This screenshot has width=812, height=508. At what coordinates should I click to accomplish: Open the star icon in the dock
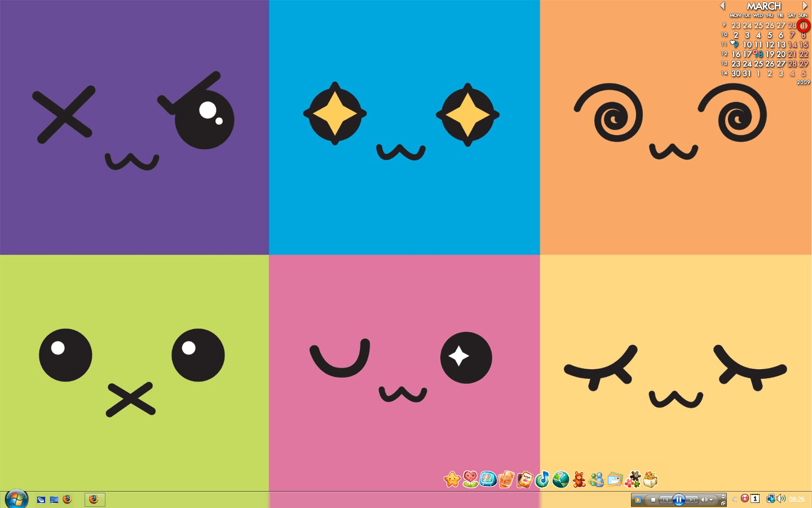tap(453, 480)
